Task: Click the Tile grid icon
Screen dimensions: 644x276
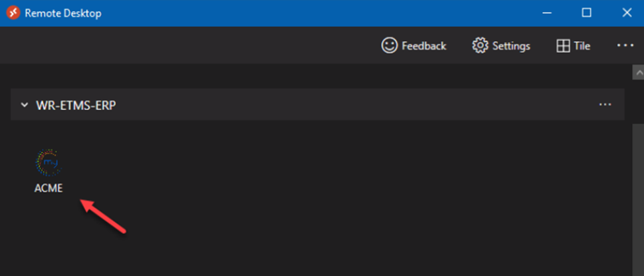Action: [x=563, y=46]
